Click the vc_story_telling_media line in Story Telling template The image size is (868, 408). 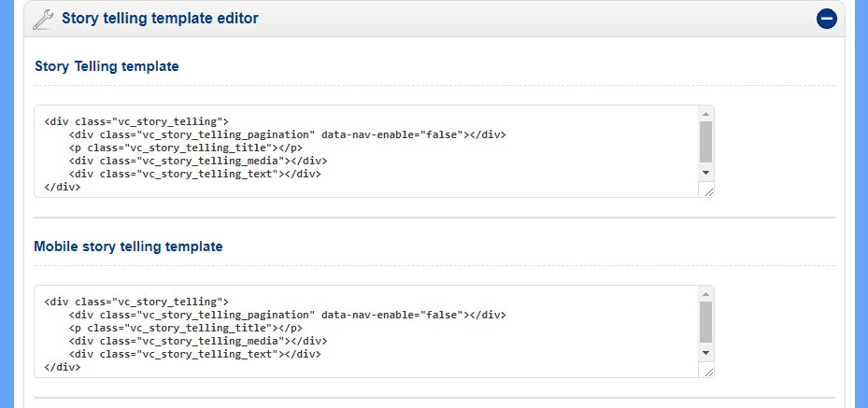click(196, 161)
